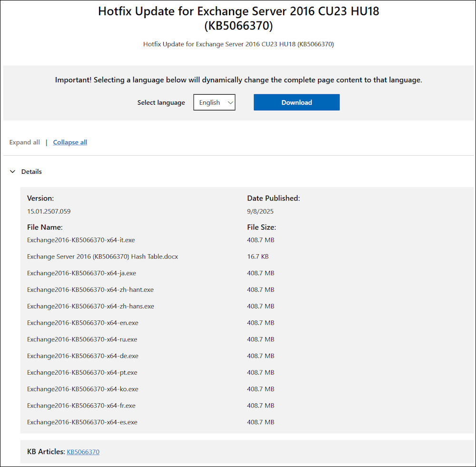Select the x64-fr.exe file name

tap(81, 406)
